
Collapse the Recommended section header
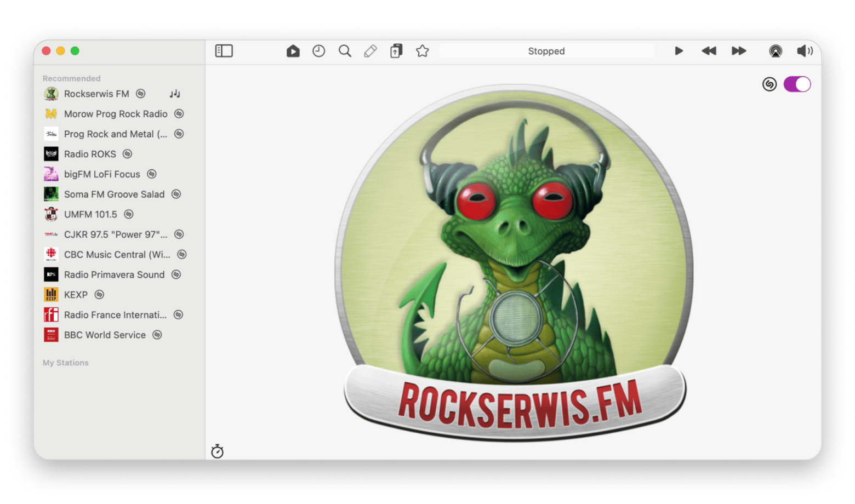click(72, 78)
